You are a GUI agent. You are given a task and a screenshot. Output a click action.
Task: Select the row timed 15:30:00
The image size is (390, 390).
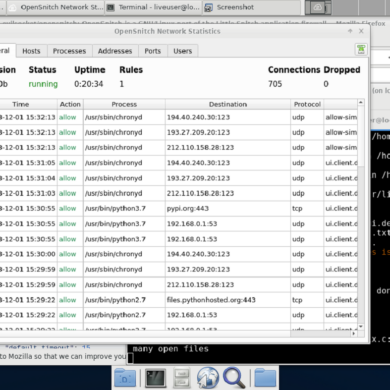click(179, 254)
